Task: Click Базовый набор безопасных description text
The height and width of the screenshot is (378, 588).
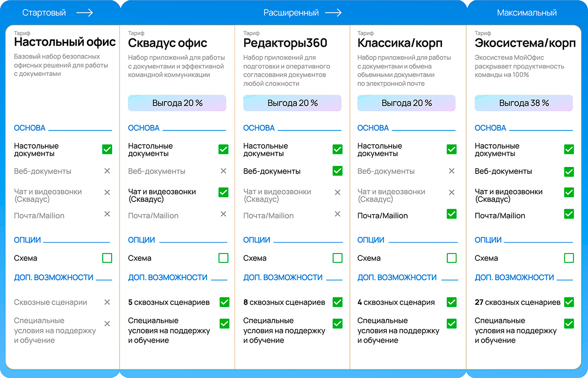Action: click(x=61, y=65)
